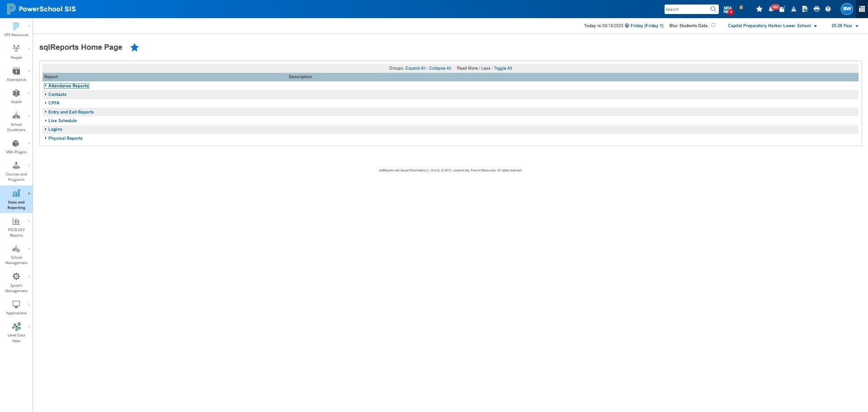Open the 25-26 Year term dropdown

tap(844, 26)
